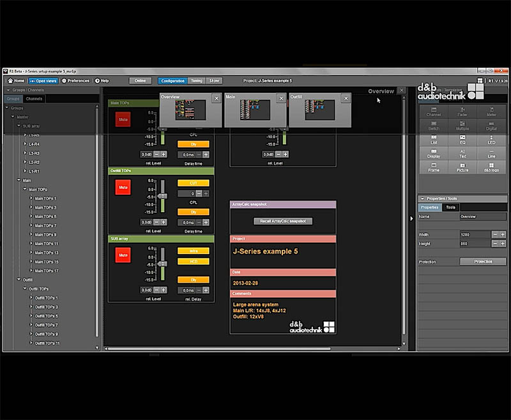The width and height of the screenshot is (511, 420).
Task: Click the canvas horizontal scrollbar
Action: coord(219,349)
